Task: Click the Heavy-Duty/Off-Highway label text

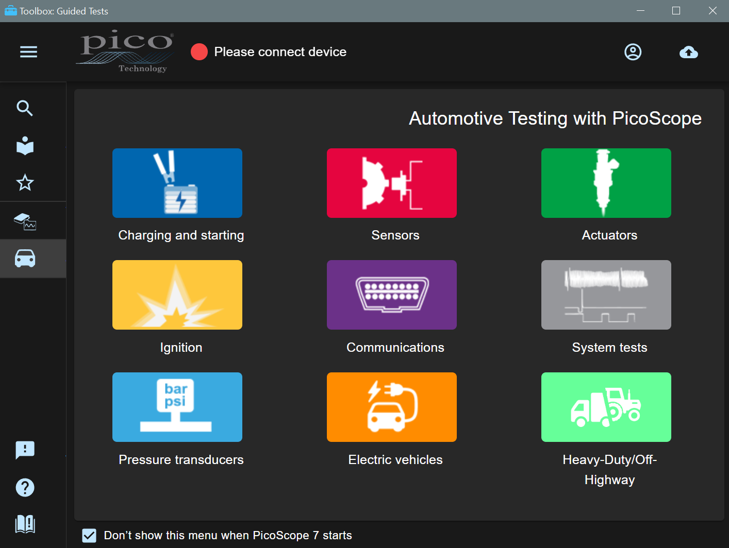Action: tap(610, 469)
